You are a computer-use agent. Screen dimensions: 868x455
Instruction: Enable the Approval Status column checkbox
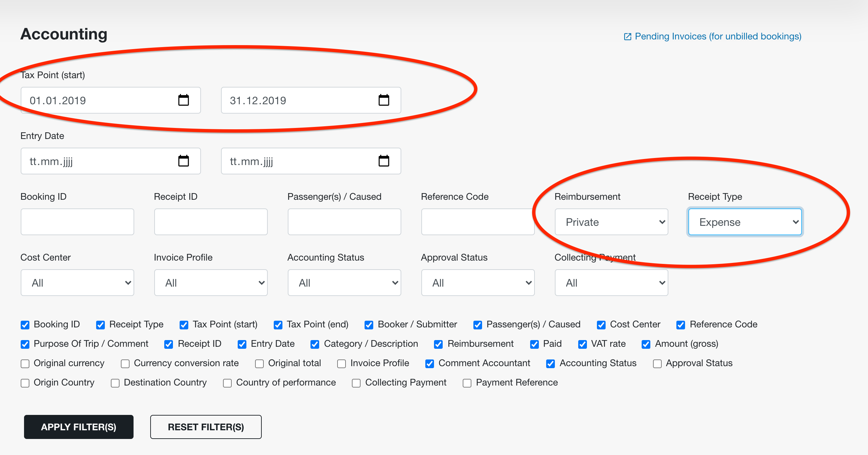(x=657, y=363)
